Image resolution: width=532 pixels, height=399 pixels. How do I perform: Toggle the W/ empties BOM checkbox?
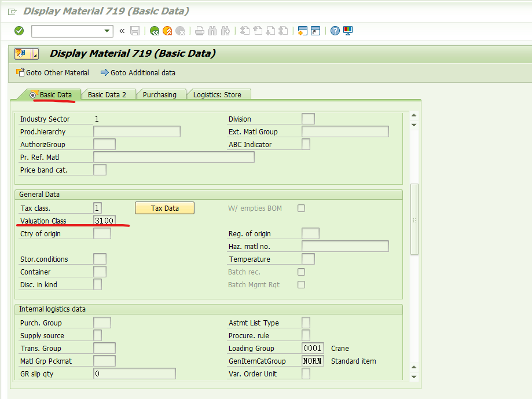click(x=301, y=208)
